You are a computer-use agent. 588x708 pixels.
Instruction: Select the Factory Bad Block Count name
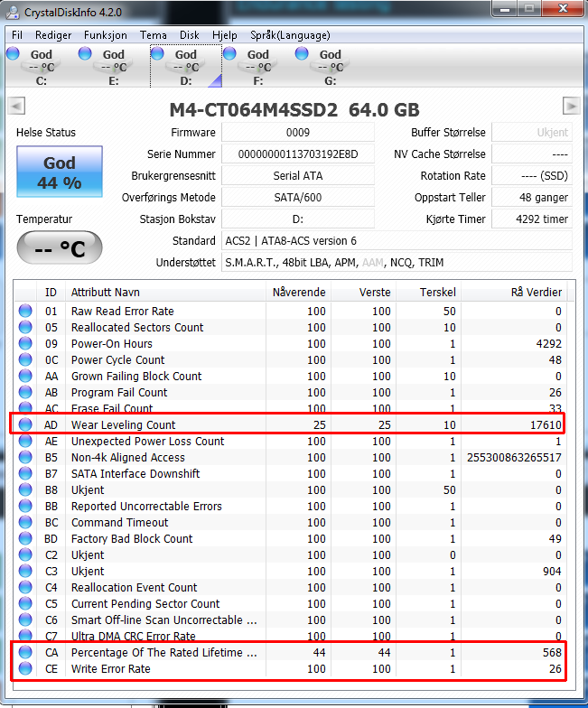(x=132, y=538)
